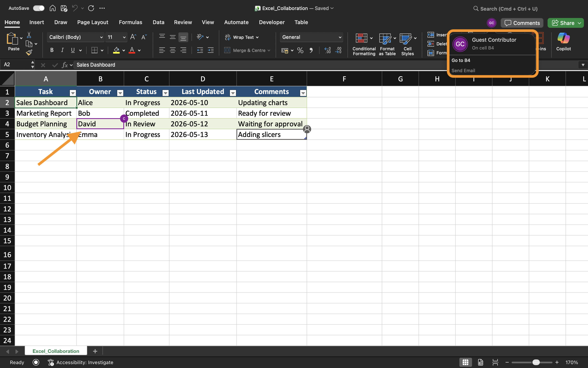Image resolution: width=588 pixels, height=368 pixels.
Task: Open the Accounting currency format icon
Action: (285, 50)
